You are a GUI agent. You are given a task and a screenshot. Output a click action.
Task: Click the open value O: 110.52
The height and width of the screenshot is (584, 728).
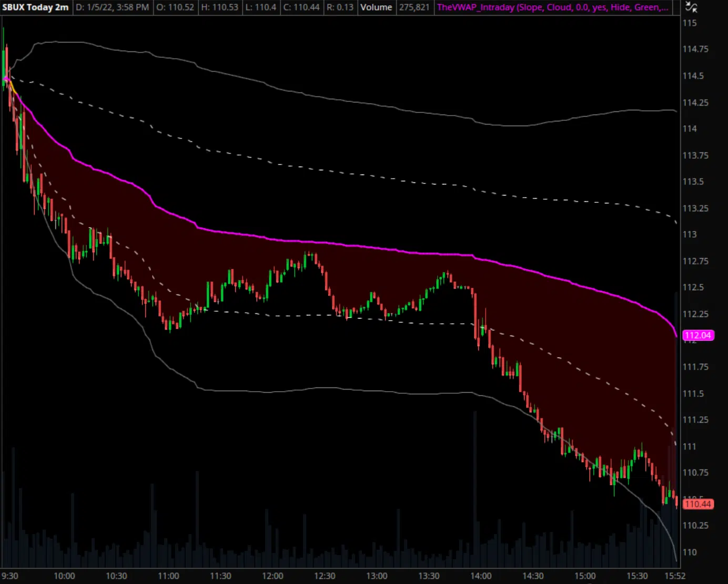(x=175, y=7)
